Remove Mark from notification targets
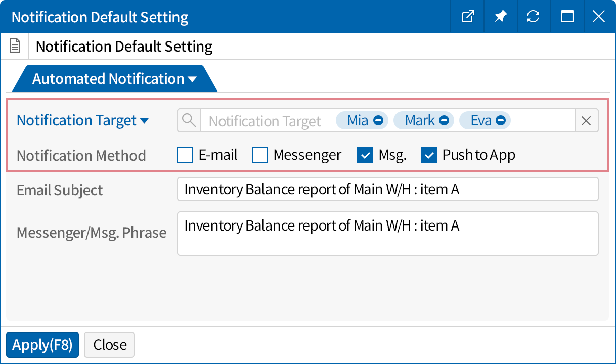The width and height of the screenshot is (616, 364). click(x=444, y=121)
